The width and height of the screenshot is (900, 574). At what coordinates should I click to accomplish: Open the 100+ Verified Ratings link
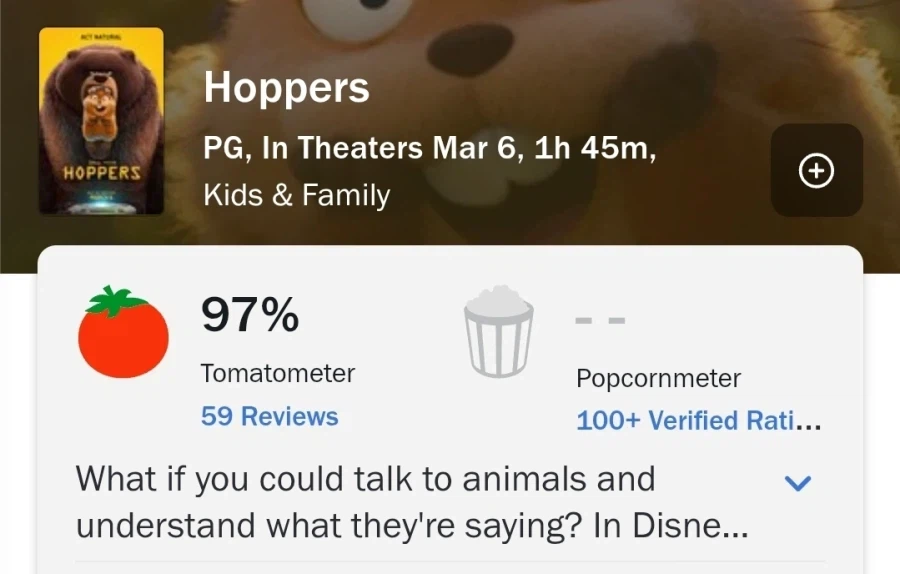tap(698, 421)
